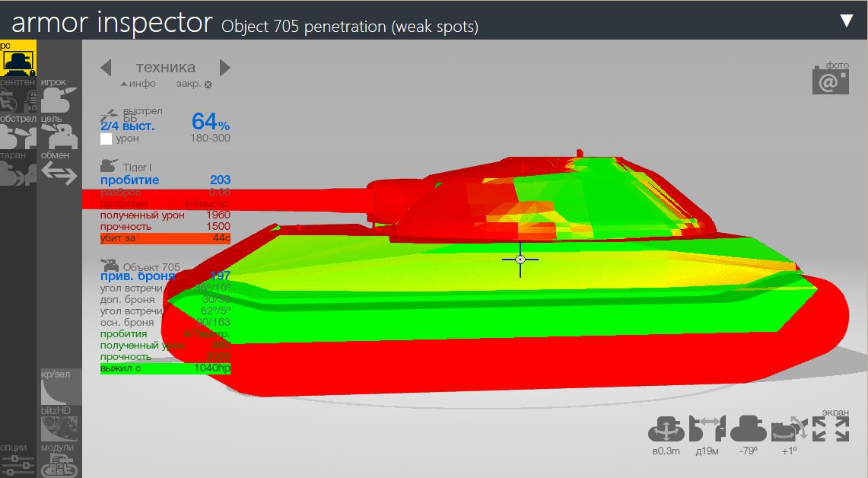Click the 2/4 выст. shots label
Image resolution: width=868 pixels, height=478 pixels.
coord(127,126)
